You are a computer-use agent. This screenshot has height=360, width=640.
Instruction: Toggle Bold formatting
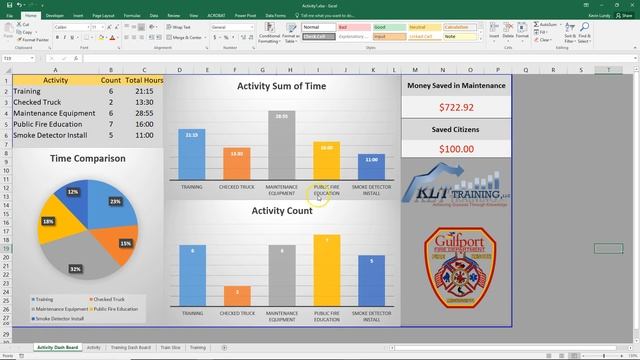(x=57, y=38)
